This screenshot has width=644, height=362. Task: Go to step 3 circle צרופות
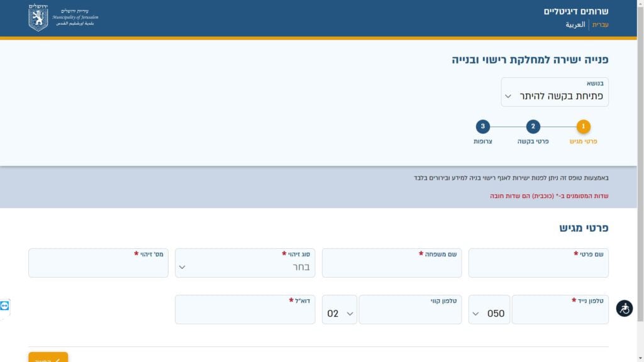coord(482,126)
